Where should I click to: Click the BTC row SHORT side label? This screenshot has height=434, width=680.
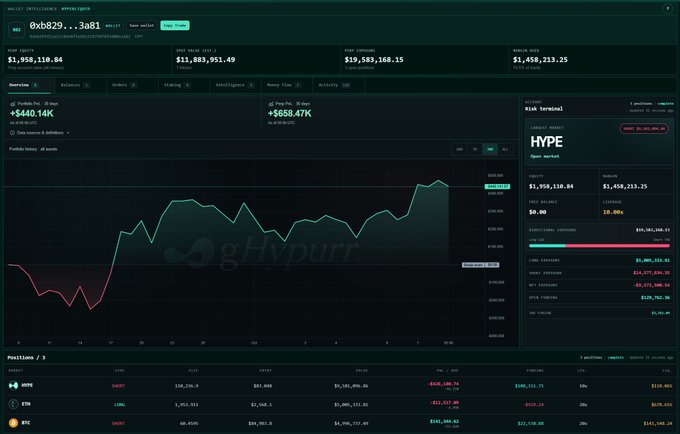click(118, 423)
